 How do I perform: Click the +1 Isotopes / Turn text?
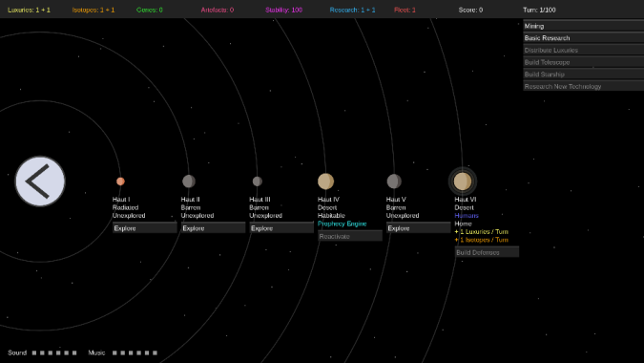(x=482, y=240)
